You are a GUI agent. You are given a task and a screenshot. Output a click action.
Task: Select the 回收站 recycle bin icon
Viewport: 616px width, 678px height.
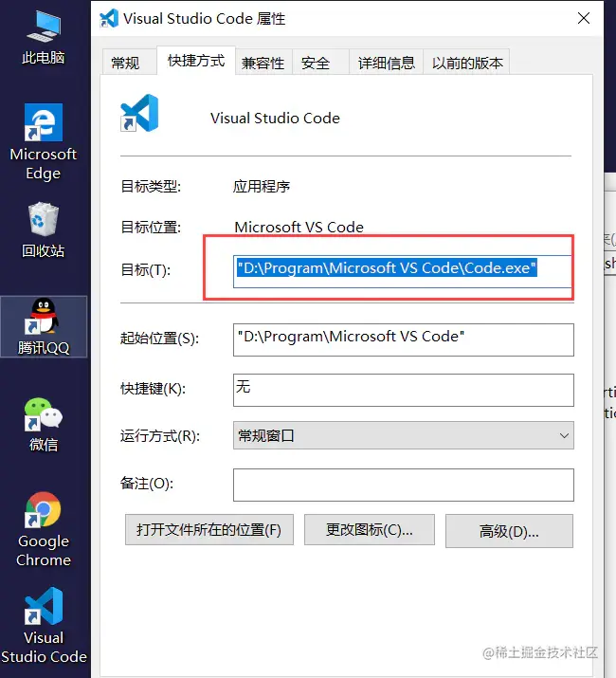(x=44, y=229)
